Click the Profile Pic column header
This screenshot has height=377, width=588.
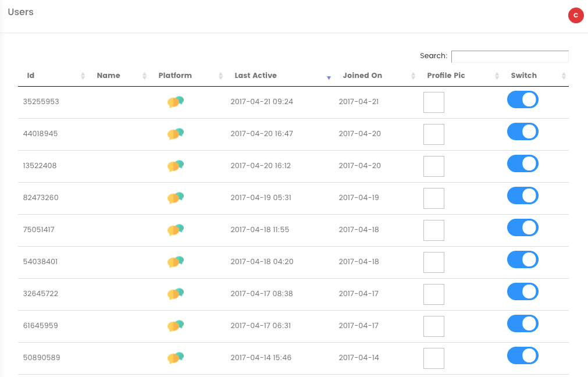click(x=446, y=76)
